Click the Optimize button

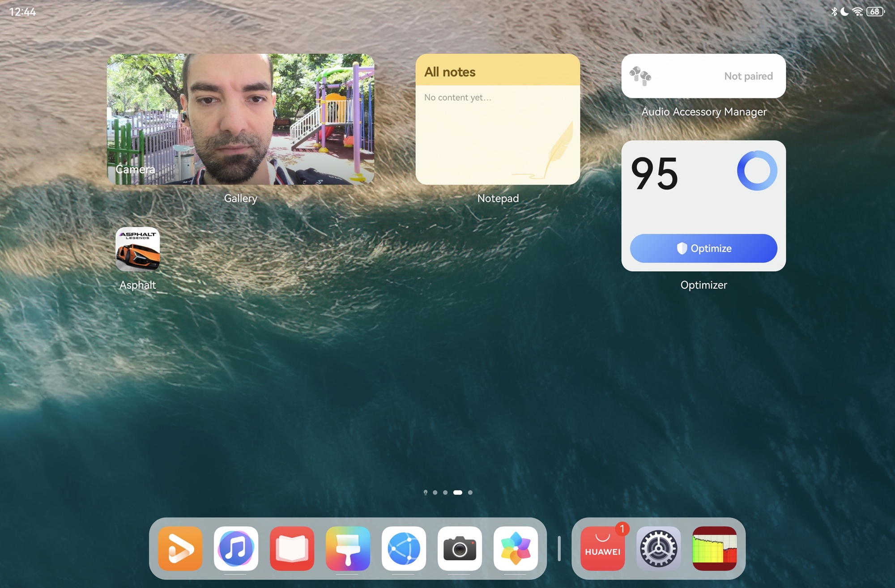coord(703,248)
